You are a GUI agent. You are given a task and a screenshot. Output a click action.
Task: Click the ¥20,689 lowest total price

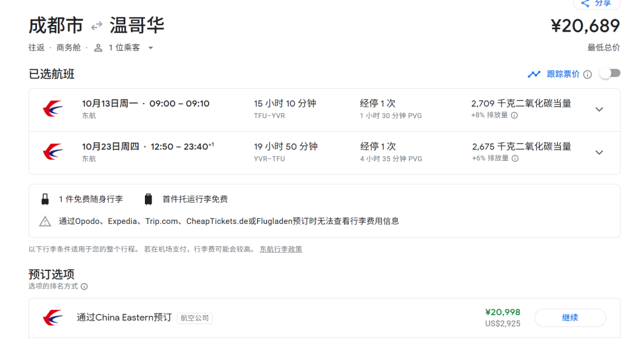(x=585, y=26)
